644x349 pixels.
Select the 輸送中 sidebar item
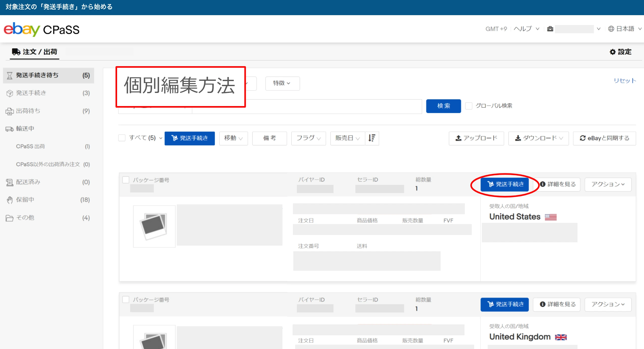pyautogui.click(x=48, y=129)
